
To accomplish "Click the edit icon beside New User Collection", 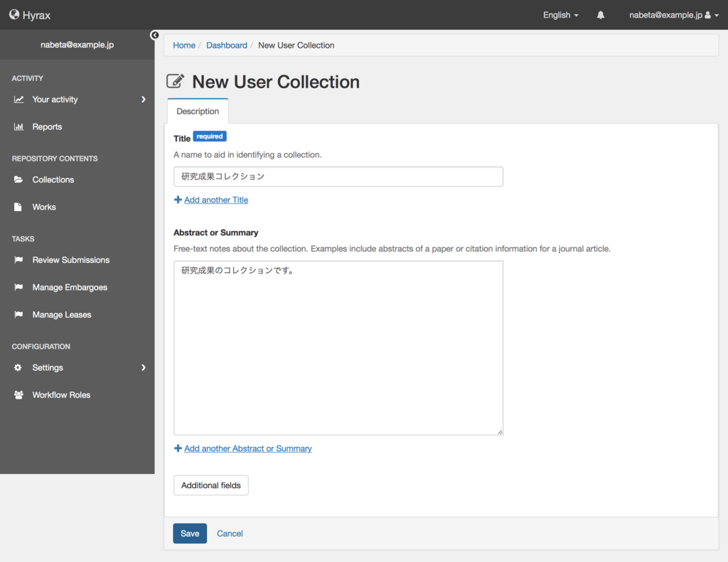I will 176,81.
